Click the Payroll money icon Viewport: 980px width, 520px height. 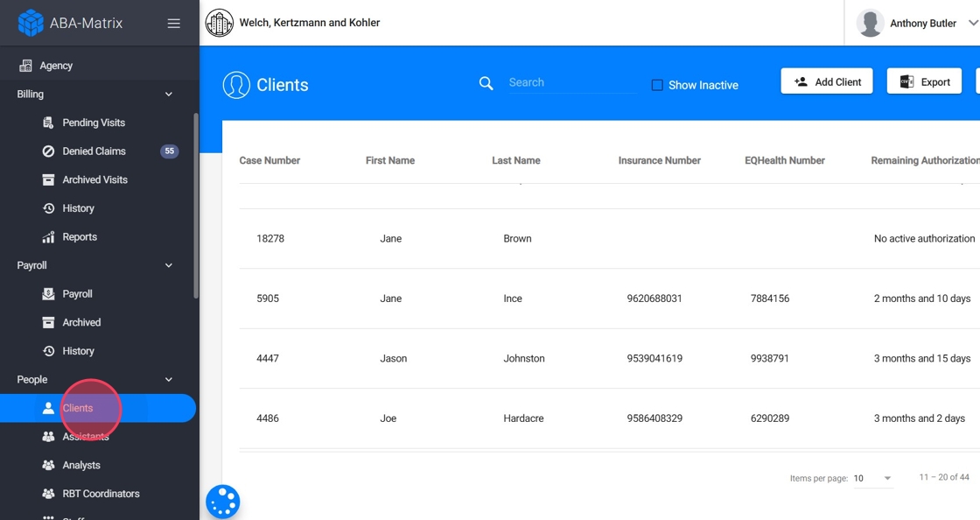[48, 294]
